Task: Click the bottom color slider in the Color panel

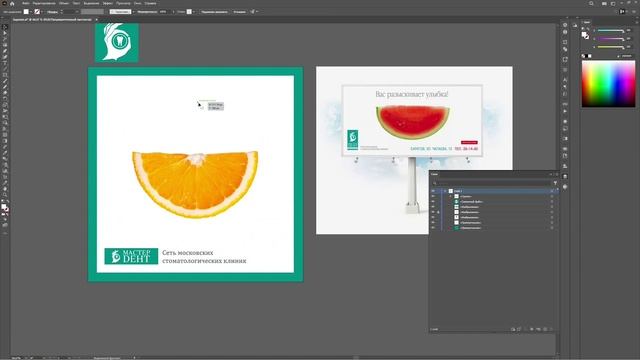Action: pos(611,47)
